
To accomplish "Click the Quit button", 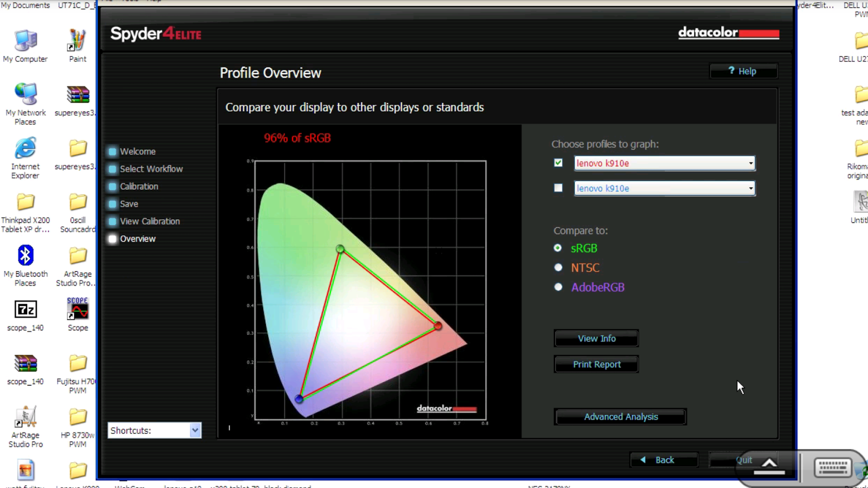I will coord(744,460).
